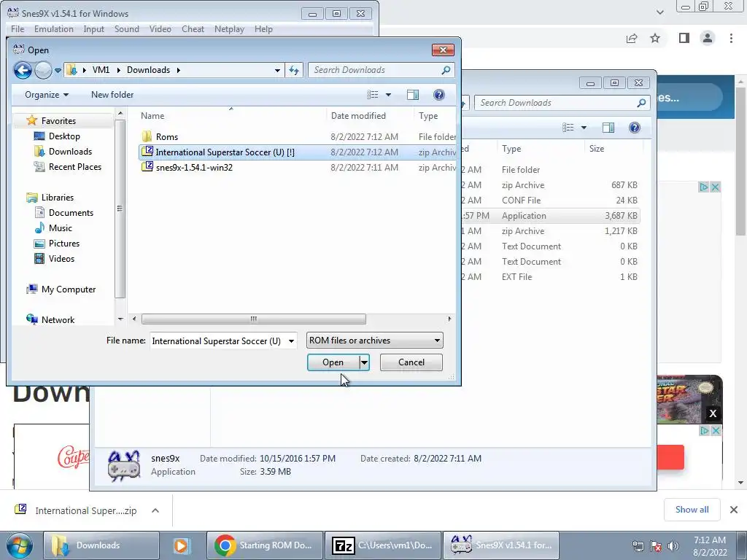Click Windows Media Player taskbar icon

(181, 545)
